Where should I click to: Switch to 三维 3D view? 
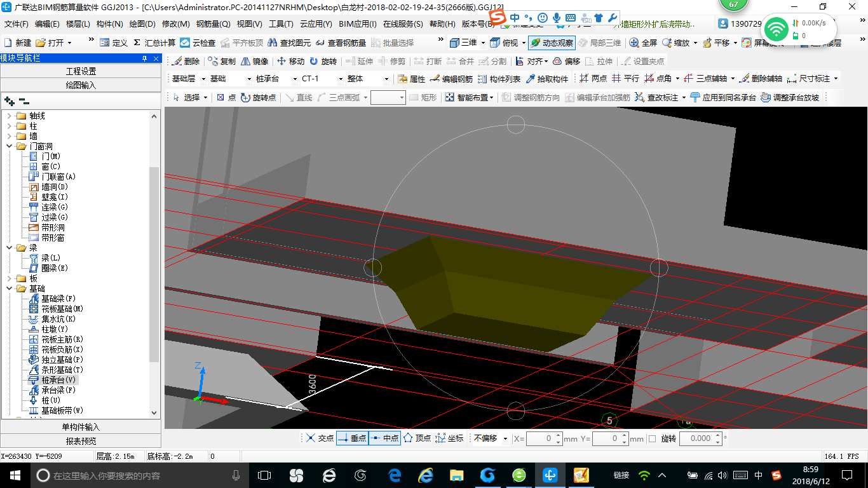tap(463, 43)
